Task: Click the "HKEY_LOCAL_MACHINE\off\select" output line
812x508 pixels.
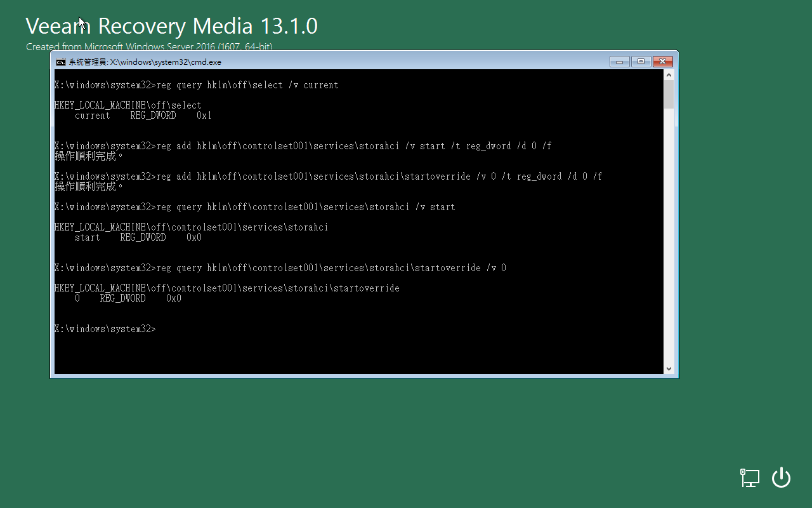Action: pyautogui.click(x=128, y=105)
